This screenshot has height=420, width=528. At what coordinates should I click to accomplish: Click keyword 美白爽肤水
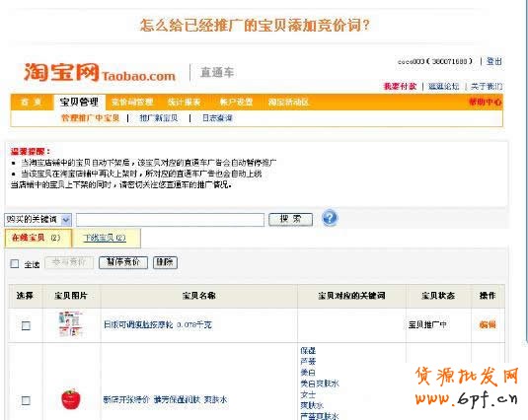[320, 384]
